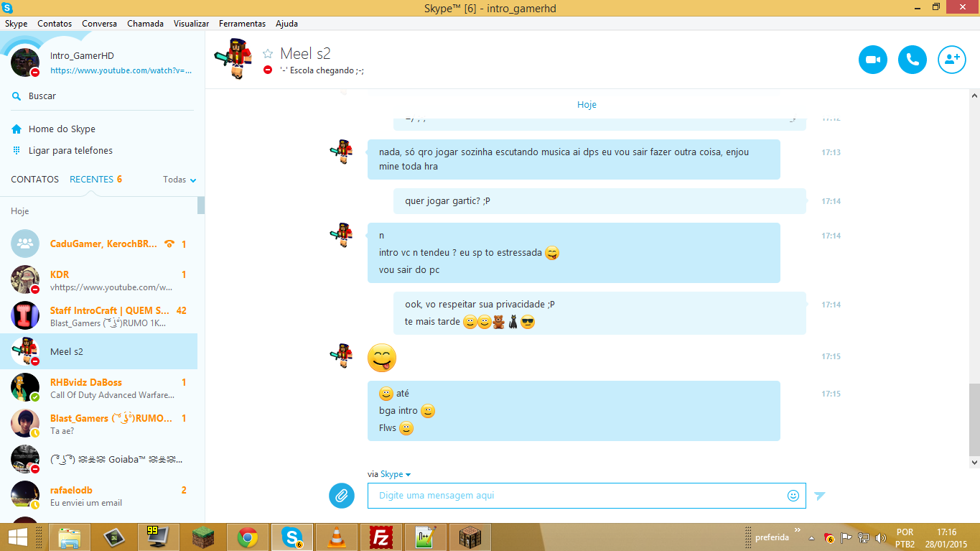Screen dimensions: 980x551
Task: Open the YouTube link under Intro_GamerHD
Action: tap(121, 71)
